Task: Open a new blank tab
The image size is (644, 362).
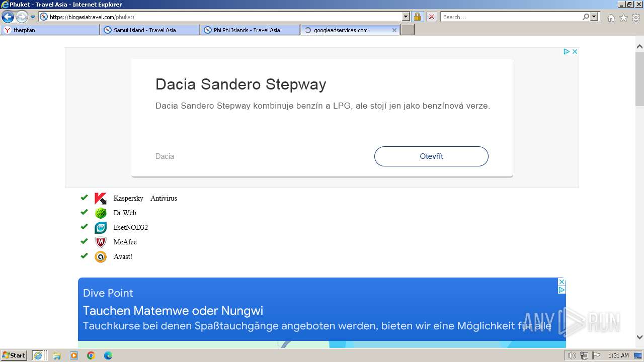Action: point(408,30)
